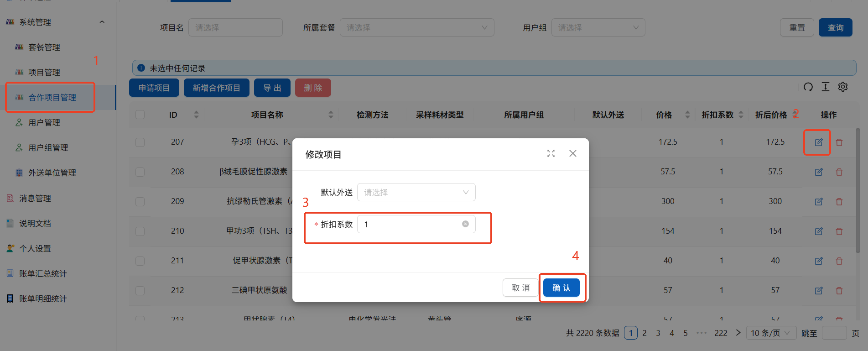Click the edit icon for row 210
The width and height of the screenshot is (868, 351).
tap(819, 231)
